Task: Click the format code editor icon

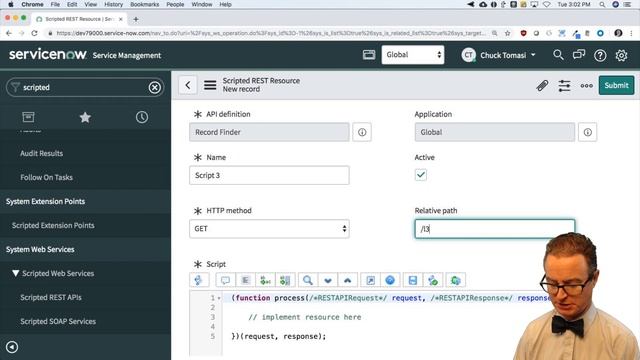Action: click(x=245, y=280)
